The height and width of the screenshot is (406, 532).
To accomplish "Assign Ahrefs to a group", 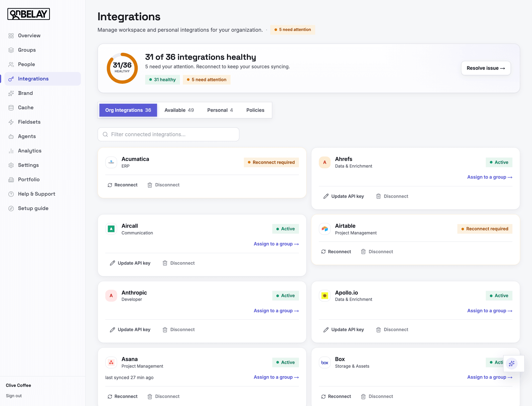I will (490, 177).
